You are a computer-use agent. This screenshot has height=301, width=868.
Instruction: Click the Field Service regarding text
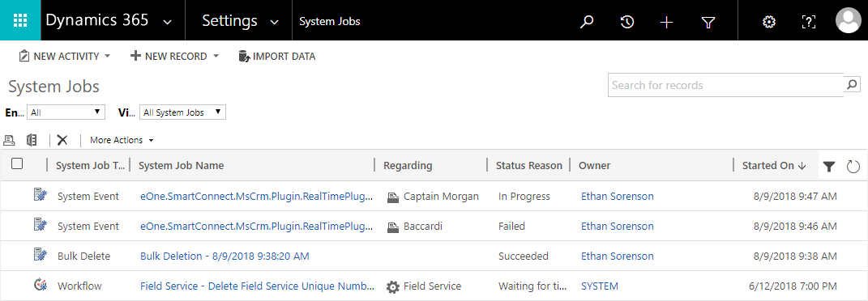click(x=432, y=286)
